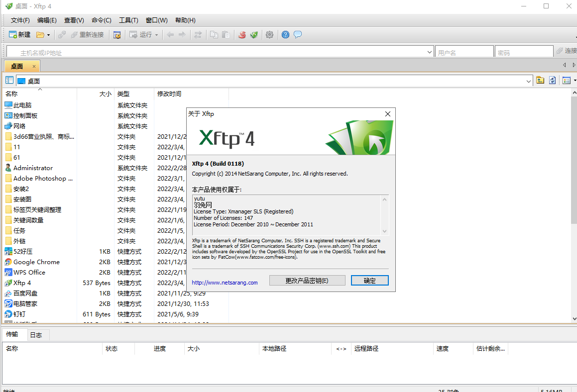Open the speech bubble feedback icon
This screenshot has height=392, width=577.
(x=298, y=35)
